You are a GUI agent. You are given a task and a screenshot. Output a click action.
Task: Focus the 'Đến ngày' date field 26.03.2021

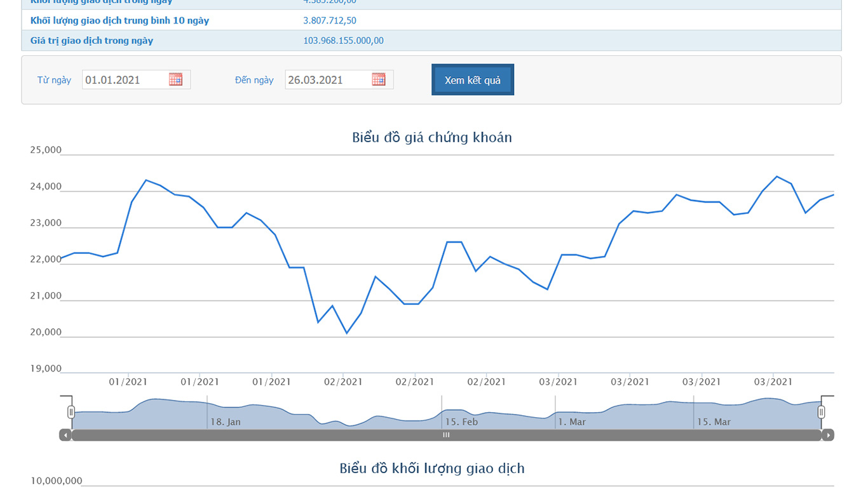coord(328,80)
